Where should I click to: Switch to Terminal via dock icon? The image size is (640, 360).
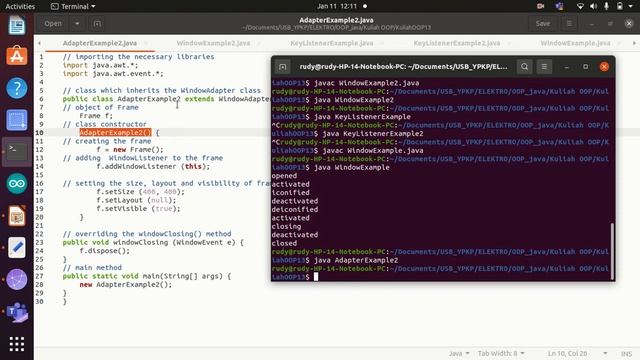(17, 151)
